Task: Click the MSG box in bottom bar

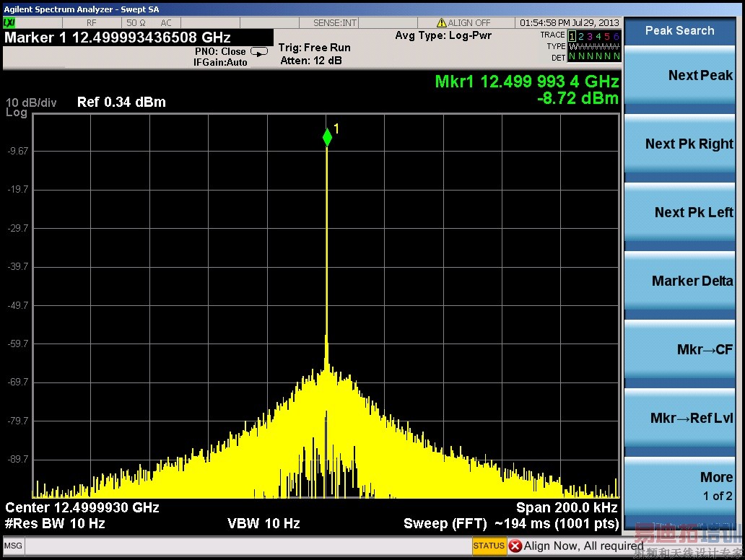Action: [14, 546]
